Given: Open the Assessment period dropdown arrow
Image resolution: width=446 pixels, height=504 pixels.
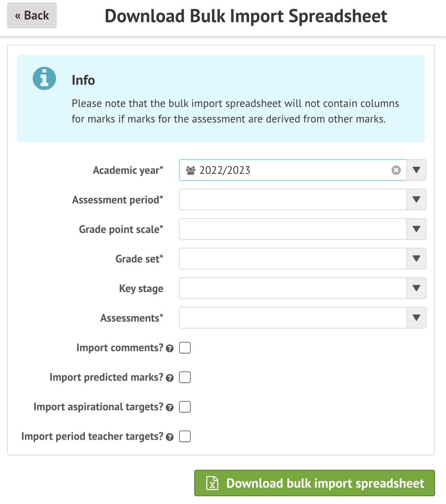Looking at the screenshot, I should [416, 200].
